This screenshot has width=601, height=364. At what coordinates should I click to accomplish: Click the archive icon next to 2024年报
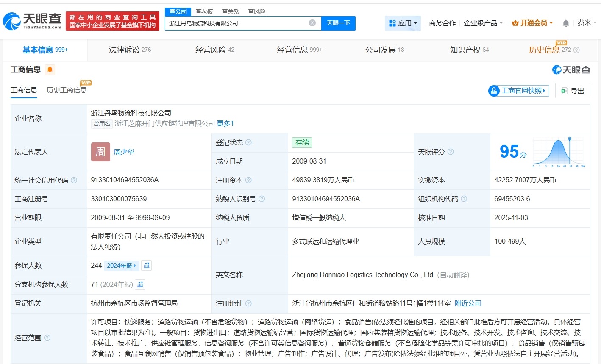[147, 265]
